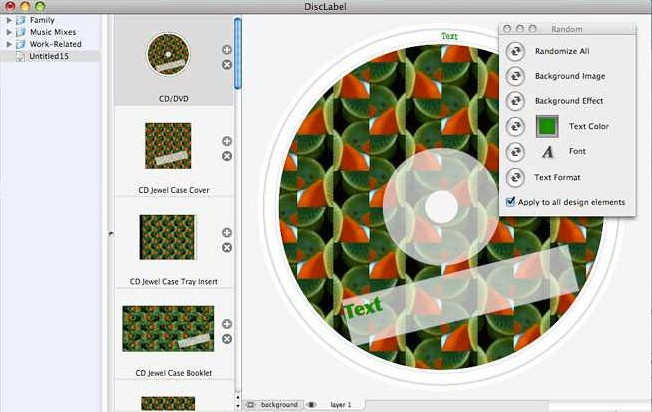Select the green Text label on the disc banner
The width and height of the screenshot is (652, 412).
tap(363, 308)
